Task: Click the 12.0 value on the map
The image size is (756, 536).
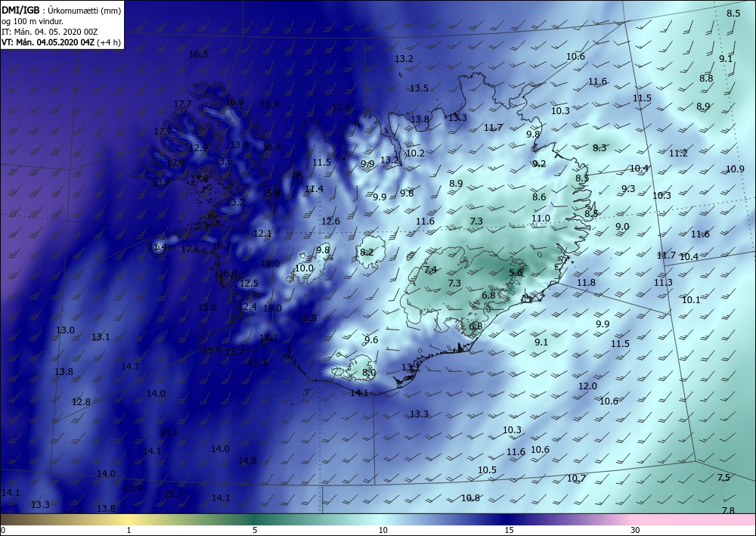Action: pos(587,386)
